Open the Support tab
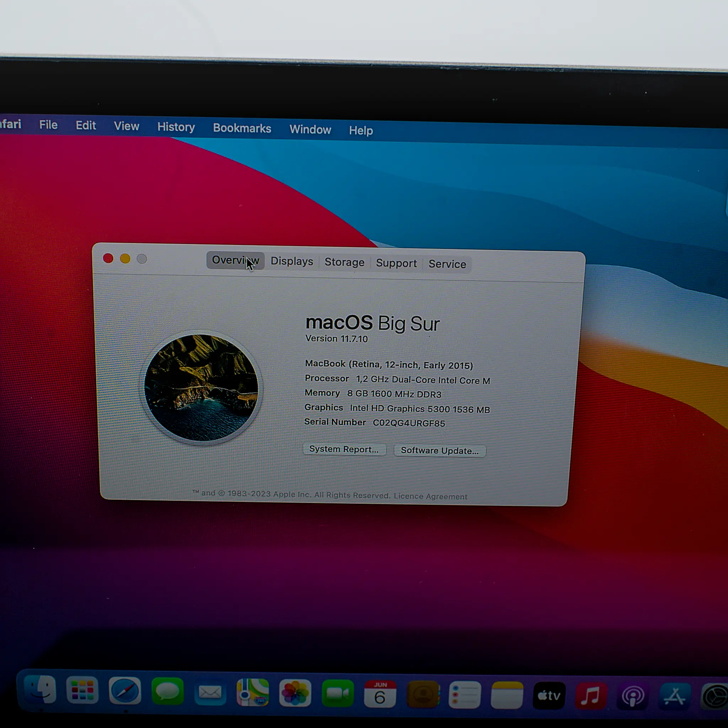Screen dimensions: 728x728 click(396, 263)
